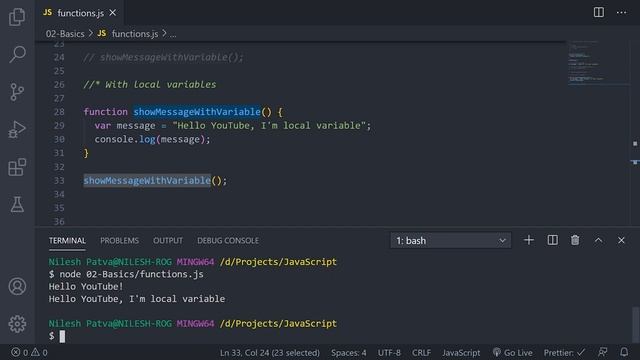Change end of line CRLF setting

[x=421, y=352]
